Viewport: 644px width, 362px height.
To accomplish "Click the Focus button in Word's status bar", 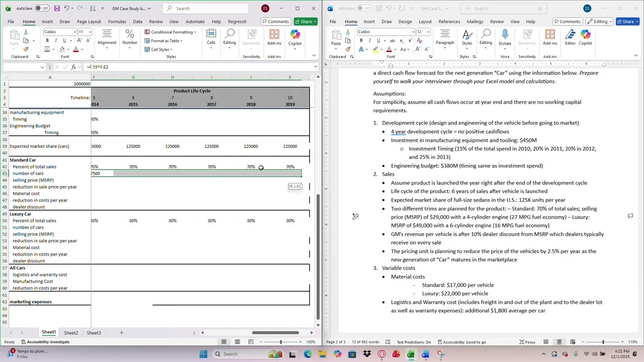I will [527, 342].
